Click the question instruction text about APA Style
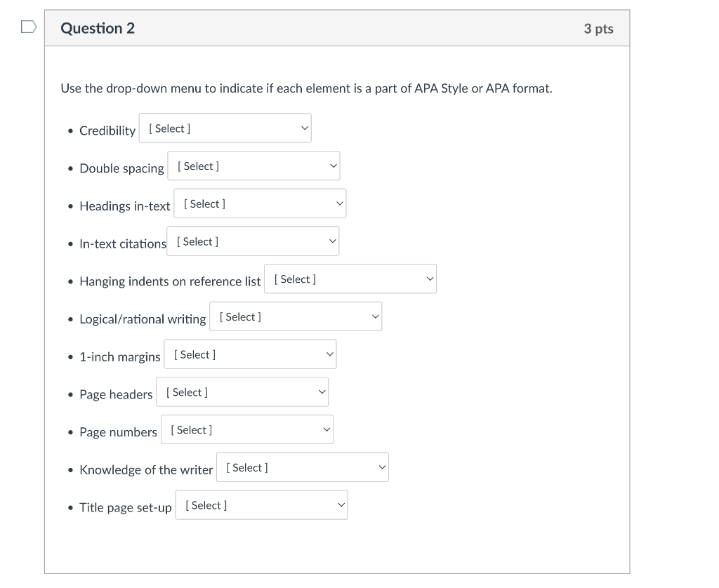Image resolution: width=719 pixels, height=588 pixels. (x=306, y=88)
